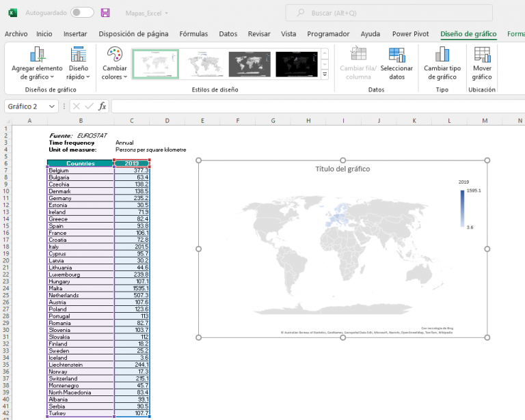Select the dark gray map style thumbnail

coord(250,64)
